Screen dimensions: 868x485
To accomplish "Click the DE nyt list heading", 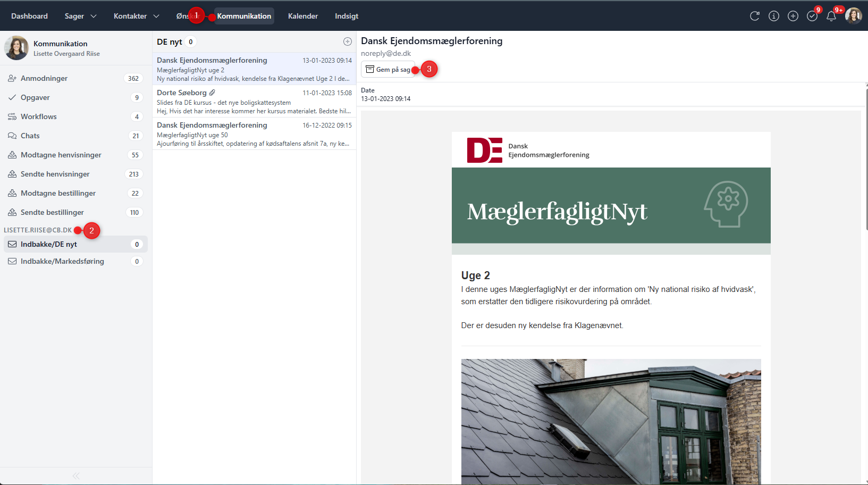I will click(x=170, y=41).
